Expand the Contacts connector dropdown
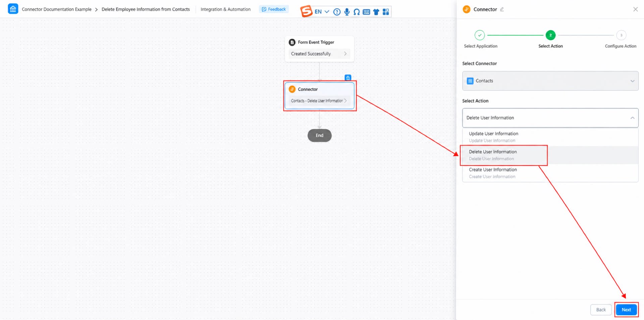Viewport: 644px width, 320px height. 550,81
